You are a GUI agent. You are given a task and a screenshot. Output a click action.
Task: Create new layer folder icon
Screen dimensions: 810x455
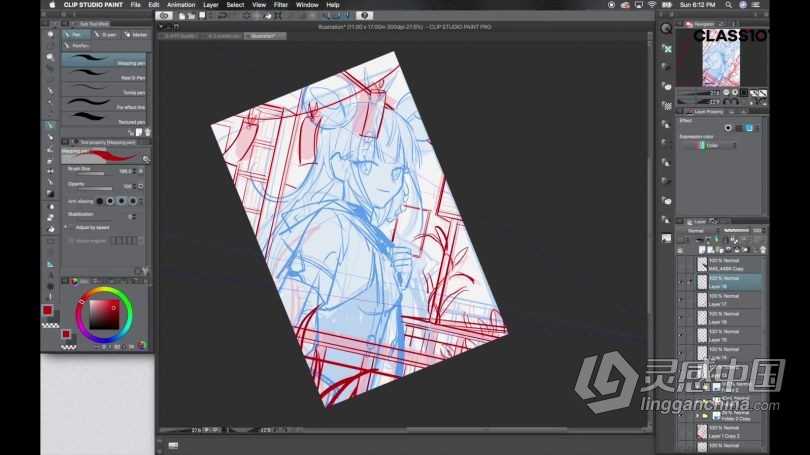pyautogui.click(x=719, y=250)
